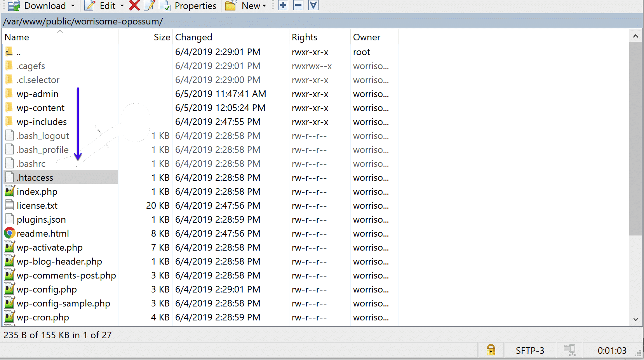The height and width of the screenshot is (360, 644).
Task: Click the SFTP-3 protocol indicator
Action: (x=529, y=350)
